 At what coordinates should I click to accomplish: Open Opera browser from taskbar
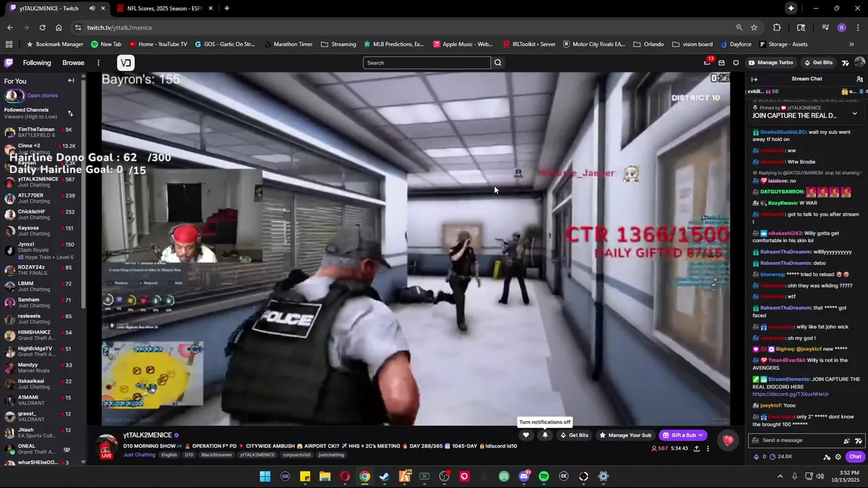(344, 476)
